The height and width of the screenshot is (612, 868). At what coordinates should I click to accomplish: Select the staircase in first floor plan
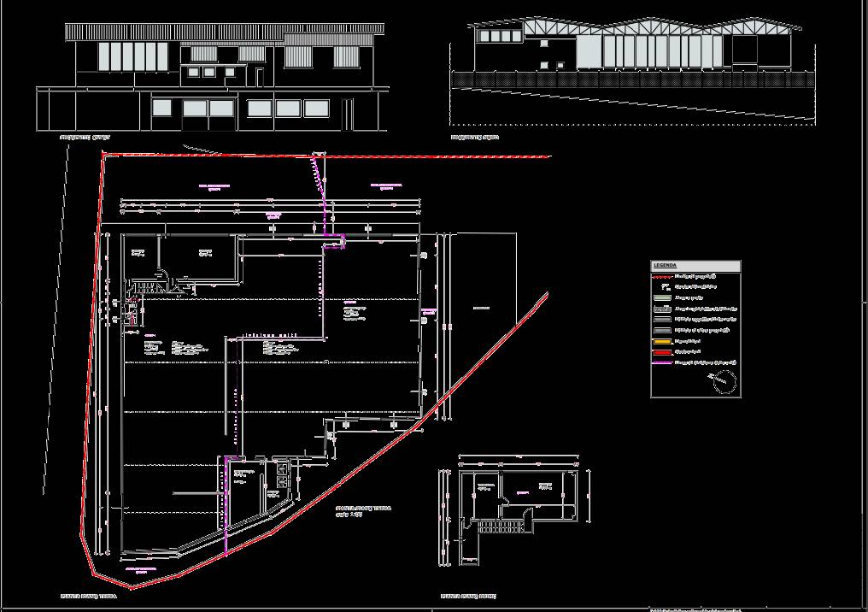pyautogui.click(x=500, y=526)
